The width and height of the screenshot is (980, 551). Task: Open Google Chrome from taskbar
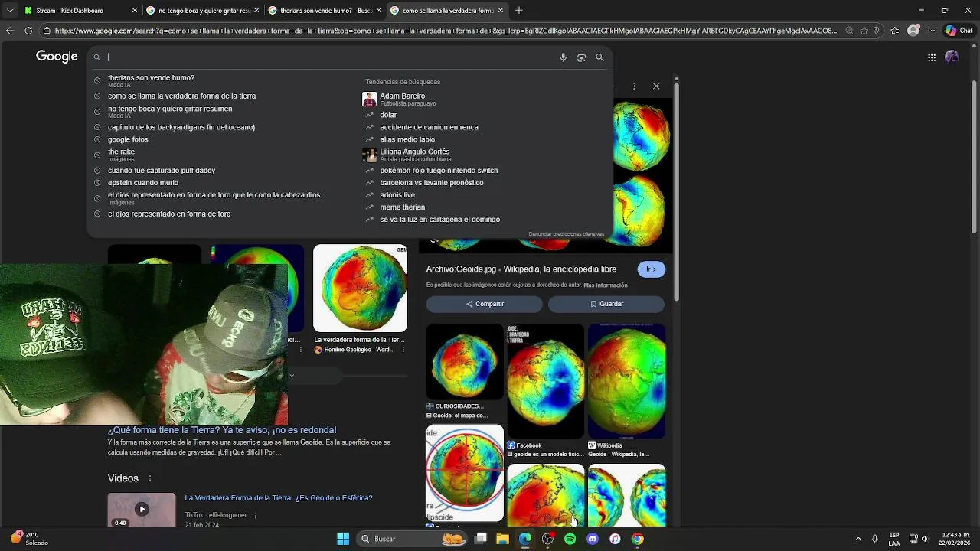click(x=637, y=539)
